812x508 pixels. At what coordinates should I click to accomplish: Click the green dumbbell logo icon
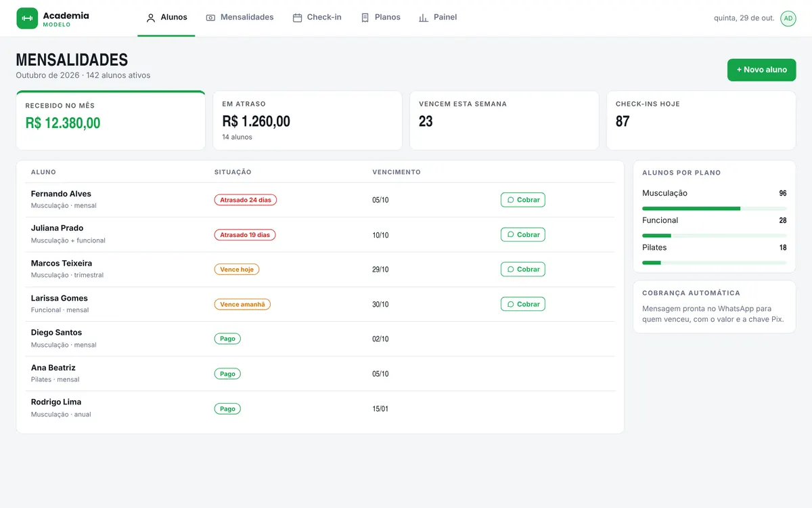27,18
